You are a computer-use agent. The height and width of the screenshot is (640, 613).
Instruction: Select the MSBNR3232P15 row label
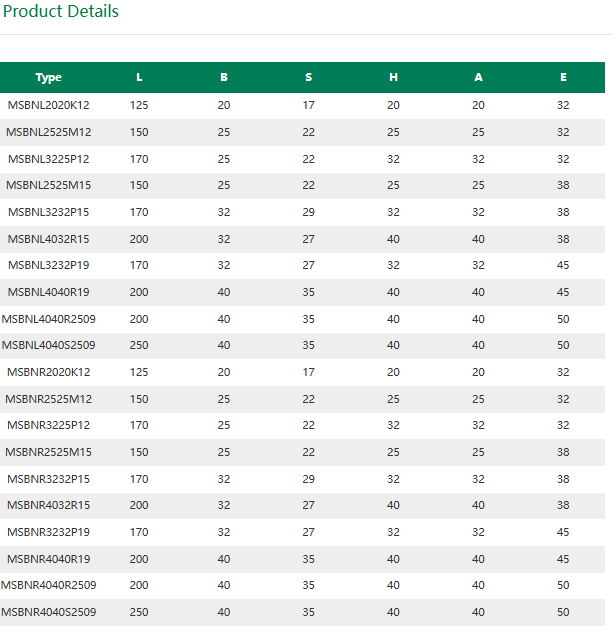click(49, 479)
